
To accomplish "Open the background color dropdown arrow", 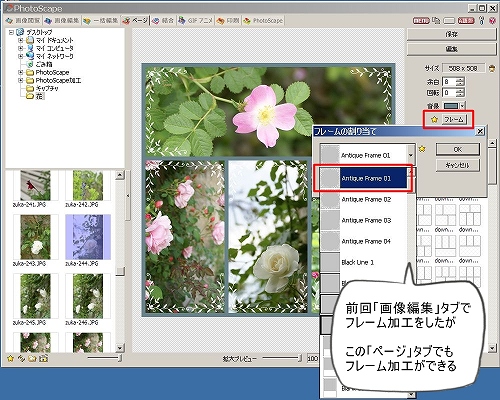I will pyautogui.click(x=463, y=106).
